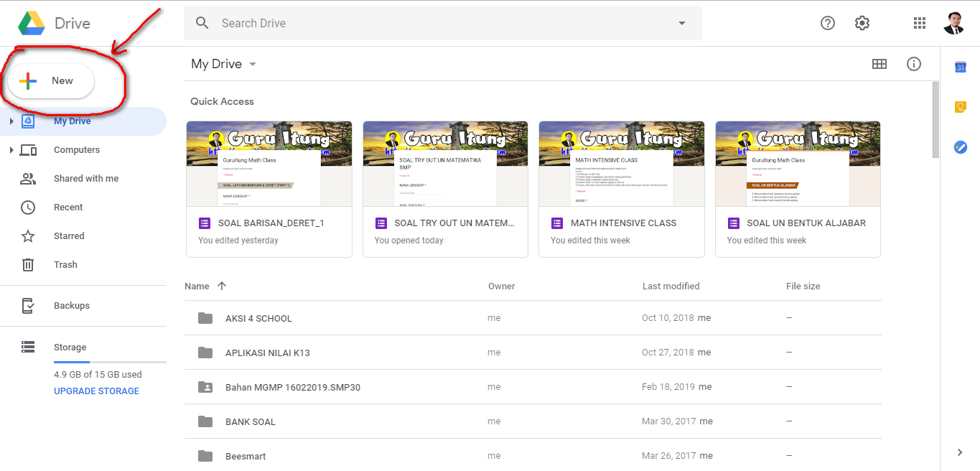
Task: Open SOAL BARISAN_DERET_1 thumbnail preview
Action: coord(269,164)
